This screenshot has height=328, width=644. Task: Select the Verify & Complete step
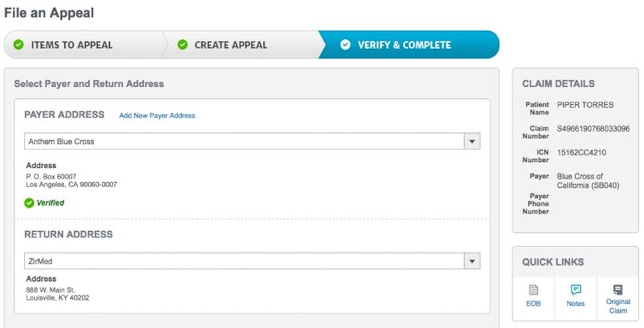pyautogui.click(x=404, y=45)
